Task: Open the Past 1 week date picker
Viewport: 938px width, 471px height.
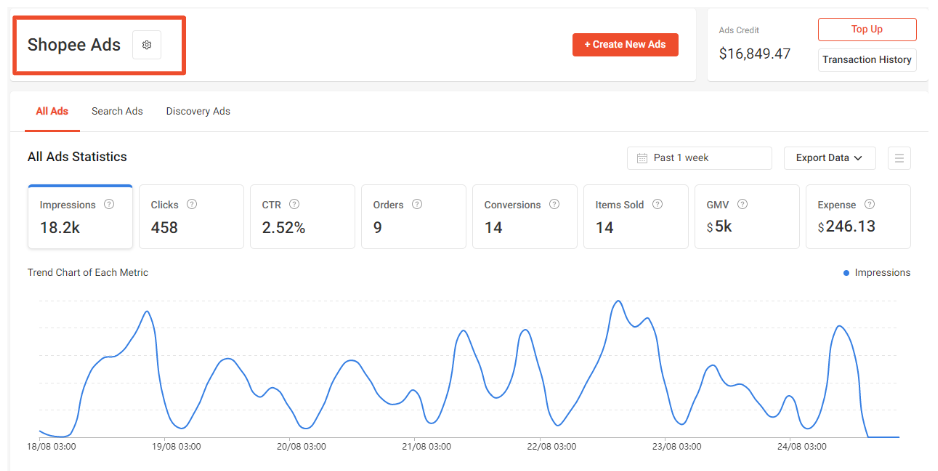Action: tap(699, 158)
